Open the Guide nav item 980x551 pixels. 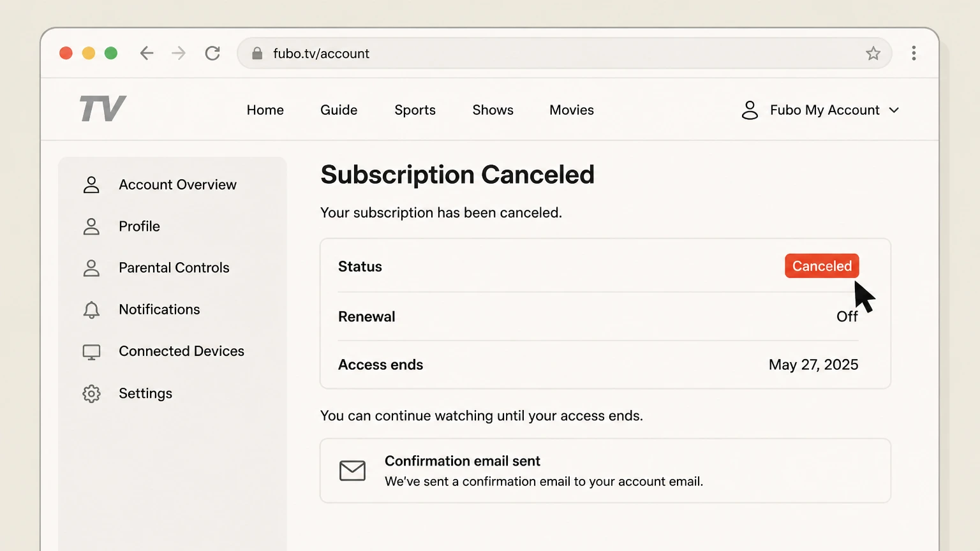pyautogui.click(x=339, y=110)
